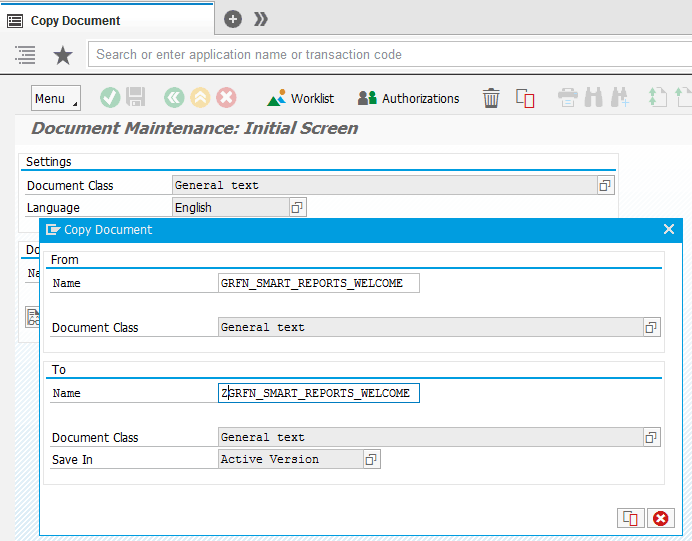
Task: Open Authorizations from the toolbar
Action: pos(409,98)
